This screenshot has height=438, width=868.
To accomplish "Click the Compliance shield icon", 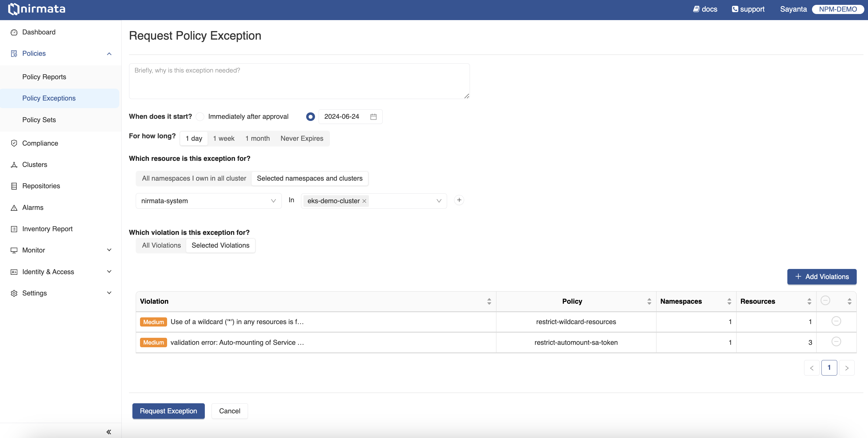I will point(14,143).
